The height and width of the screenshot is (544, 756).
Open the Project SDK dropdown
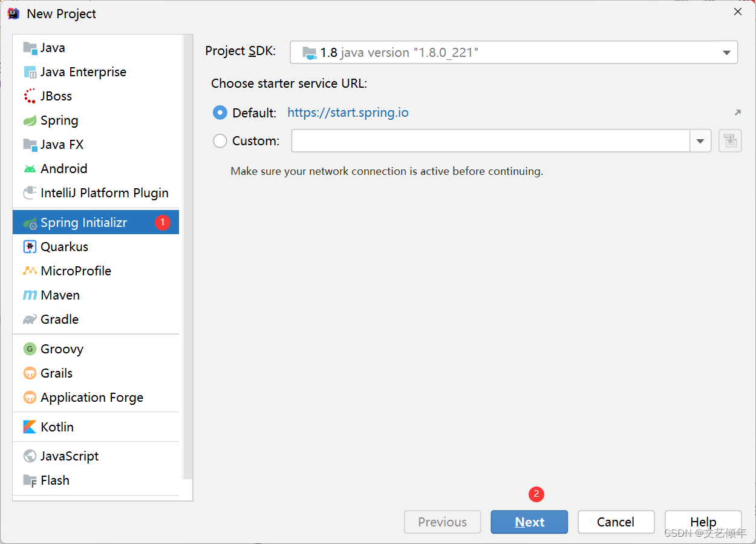pyautogui.click(x=513, y=53)
